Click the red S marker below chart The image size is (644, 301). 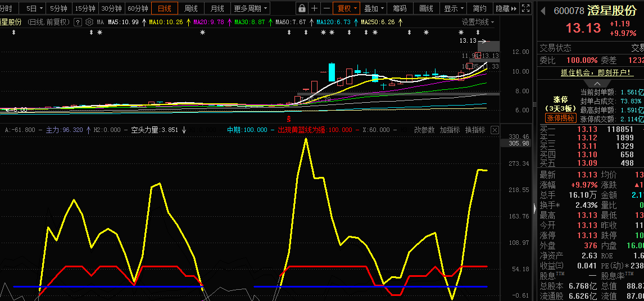tap(289, 119)
